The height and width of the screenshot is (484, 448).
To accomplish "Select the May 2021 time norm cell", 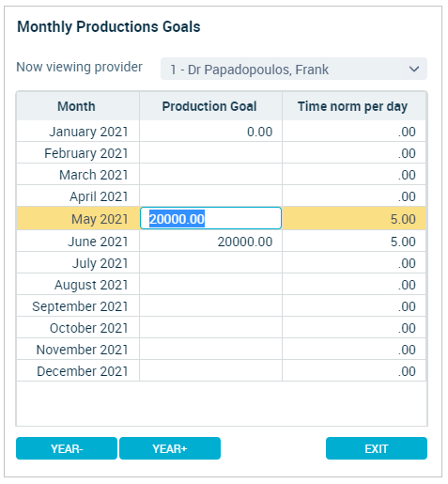I will click(354, 218).
